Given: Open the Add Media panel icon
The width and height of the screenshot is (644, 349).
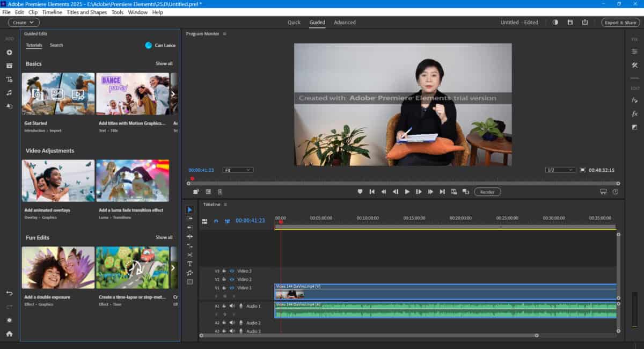Looking at the screenshot, I should [x=9, y=52].
